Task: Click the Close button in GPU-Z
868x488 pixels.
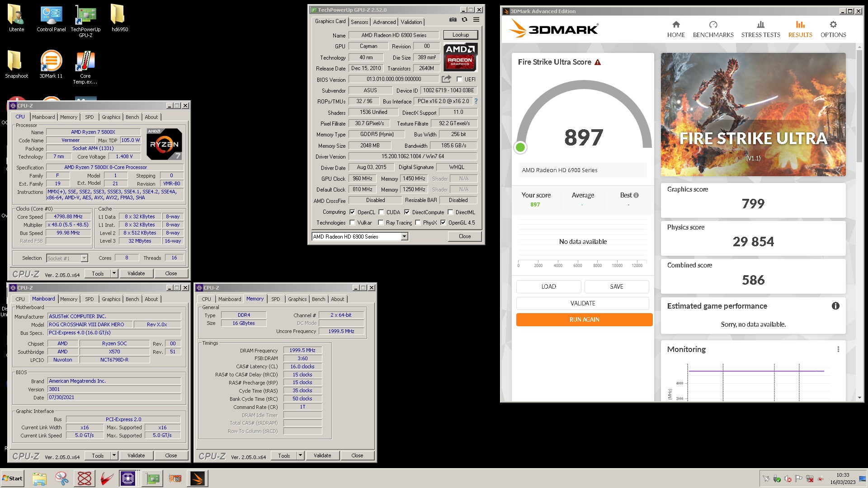Action: [464, 236]
